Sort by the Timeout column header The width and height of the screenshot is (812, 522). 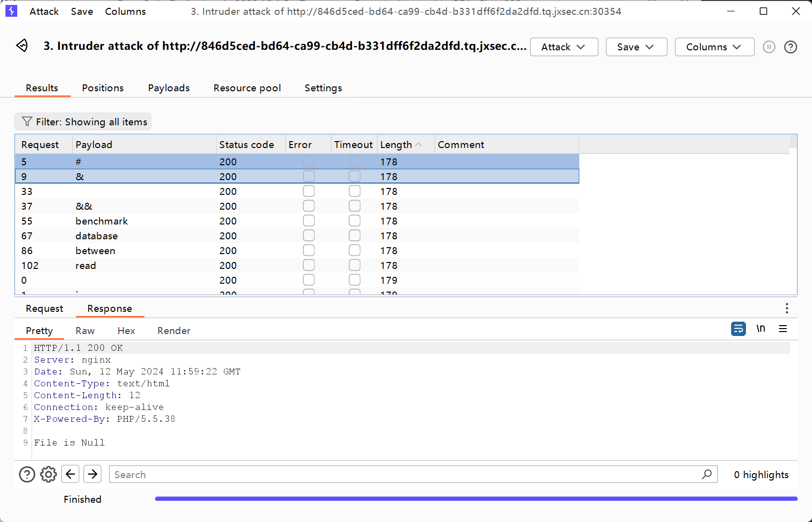[353, 145]
